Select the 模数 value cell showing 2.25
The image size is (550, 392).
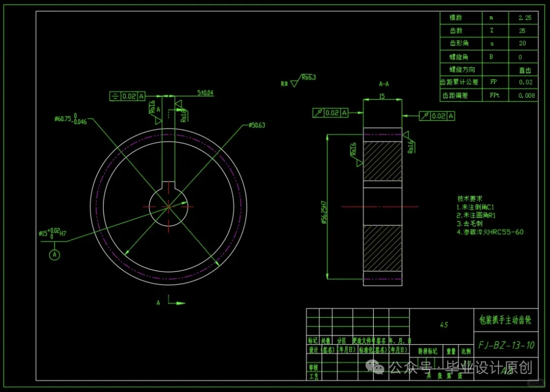click(524, 17)
